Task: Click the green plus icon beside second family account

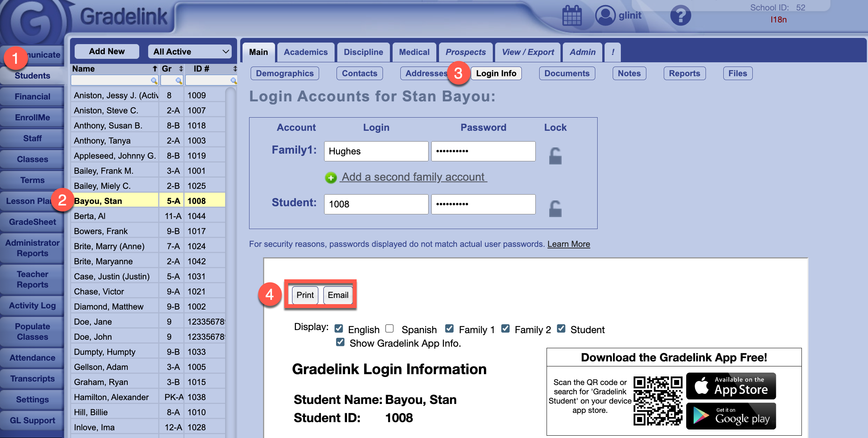Action: pos(330,177)
